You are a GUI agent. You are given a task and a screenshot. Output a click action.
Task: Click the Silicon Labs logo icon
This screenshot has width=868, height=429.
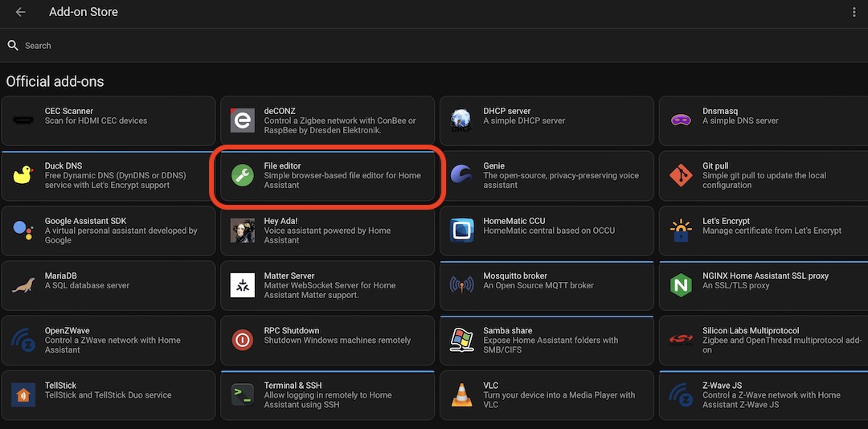[681, 340]
